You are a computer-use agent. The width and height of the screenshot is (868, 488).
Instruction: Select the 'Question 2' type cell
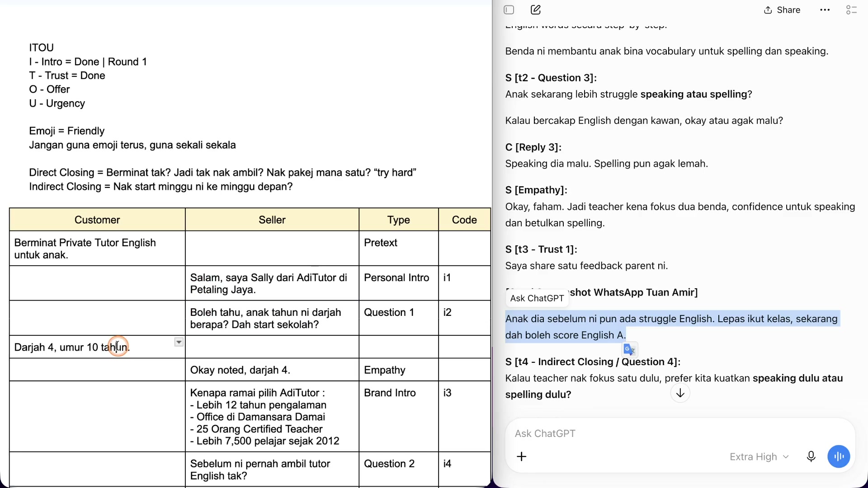[x=399, y=469]
